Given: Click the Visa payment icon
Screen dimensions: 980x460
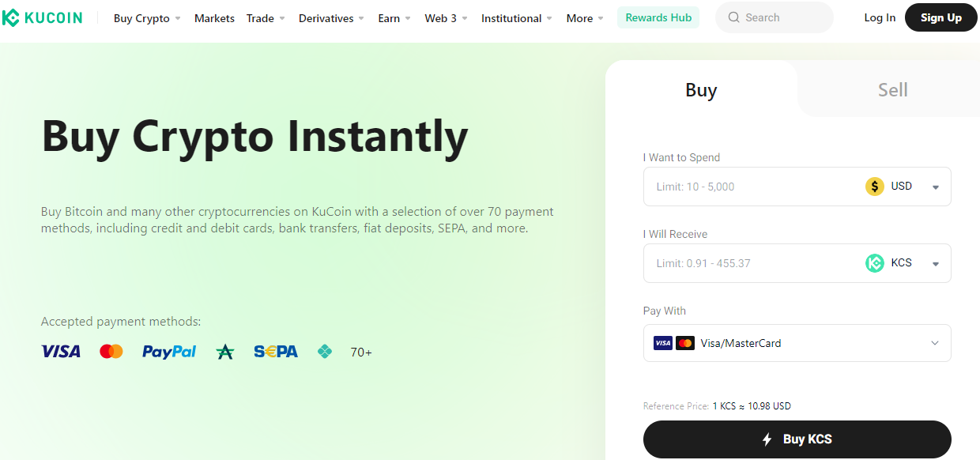Looking at the screenshot, I should coord(61,352).
